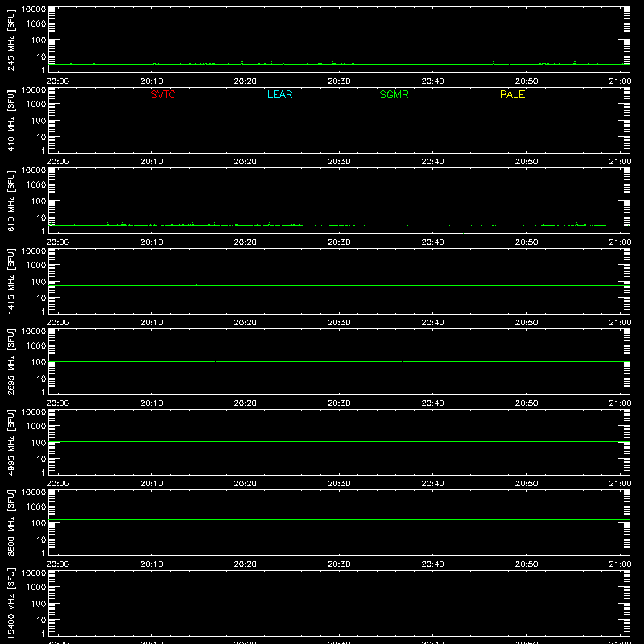This screenshot has height=644, width=644.
Task: Click the 15400 MHz flux trace line
Action: pos(339,613)
